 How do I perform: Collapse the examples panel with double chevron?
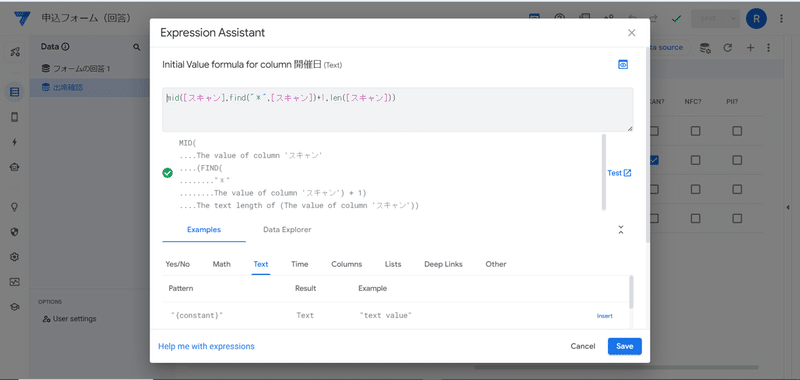[x=621, y=230]
